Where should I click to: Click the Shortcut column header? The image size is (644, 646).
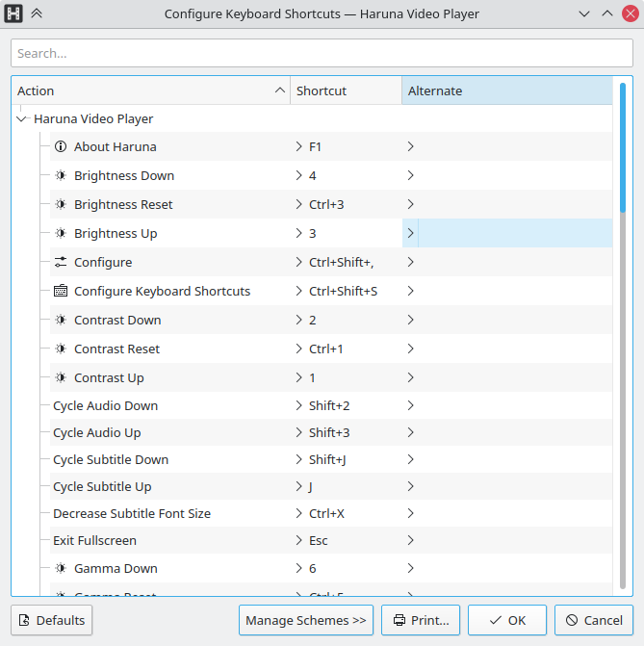(x=345, y=90)
